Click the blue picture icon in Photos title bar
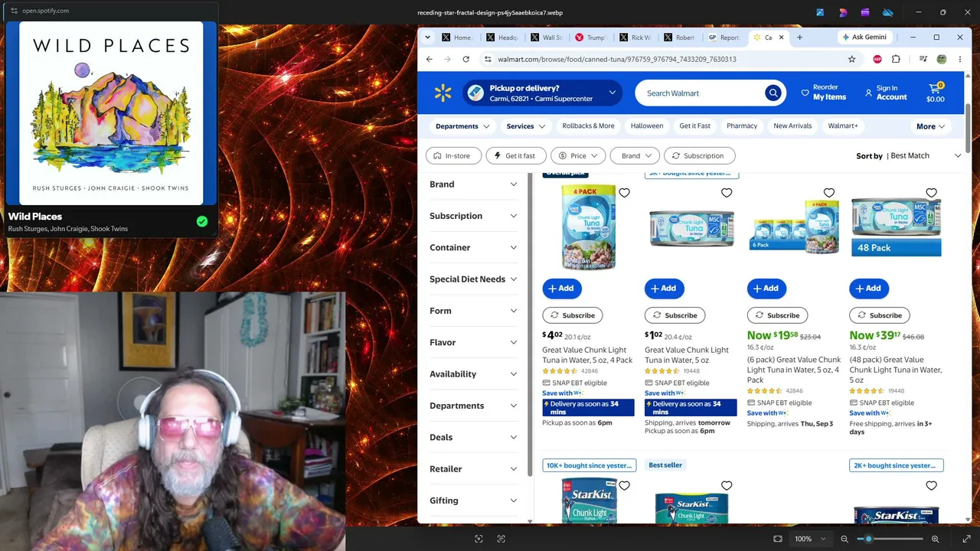This screenshot has height=551, width=980. click(x=820, y=12)
